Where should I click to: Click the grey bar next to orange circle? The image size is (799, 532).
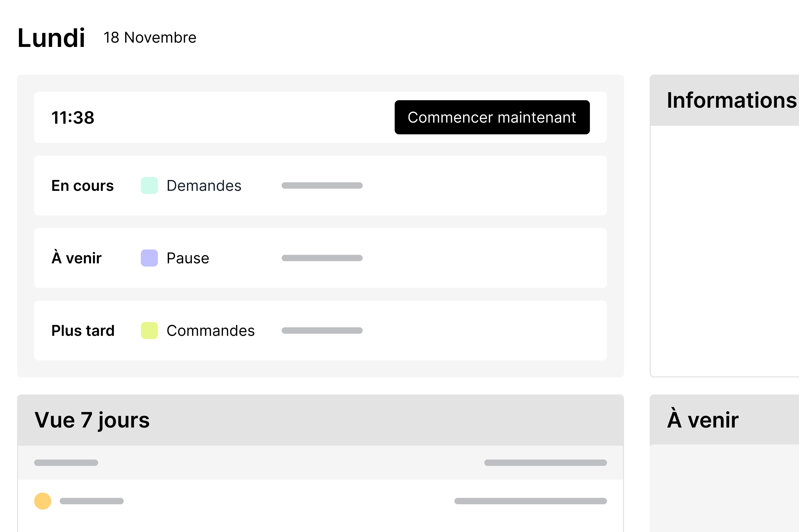coord(92,501)
